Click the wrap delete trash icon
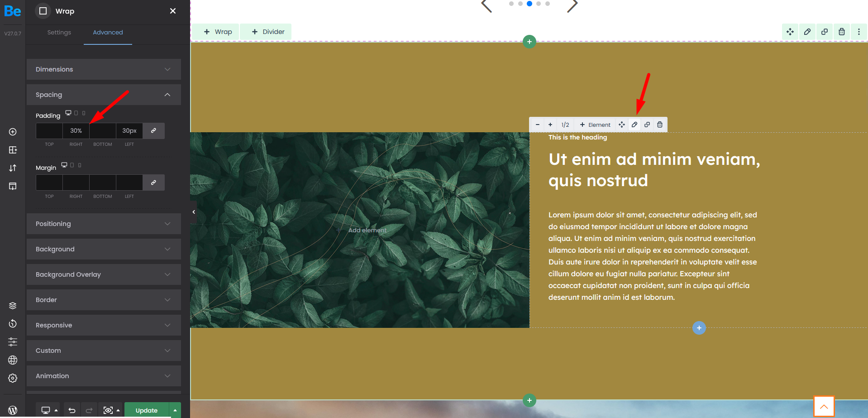This screenshot has height=418, width=868. tap(660, 125)
